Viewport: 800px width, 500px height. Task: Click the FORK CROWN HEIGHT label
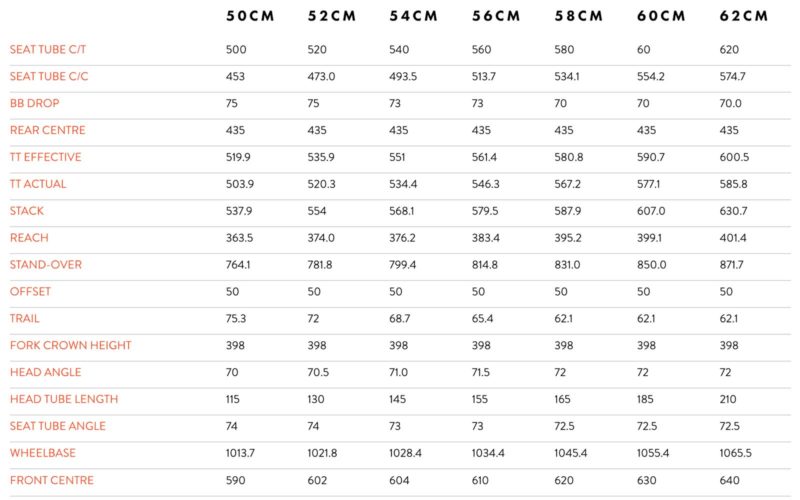point(71,345)
